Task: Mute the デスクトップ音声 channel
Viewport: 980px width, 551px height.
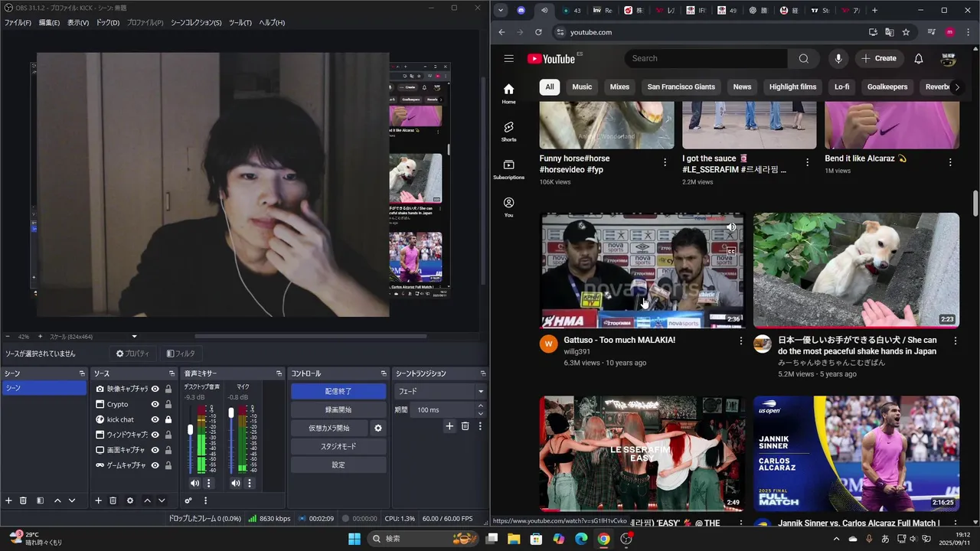Action: point(194,483)
